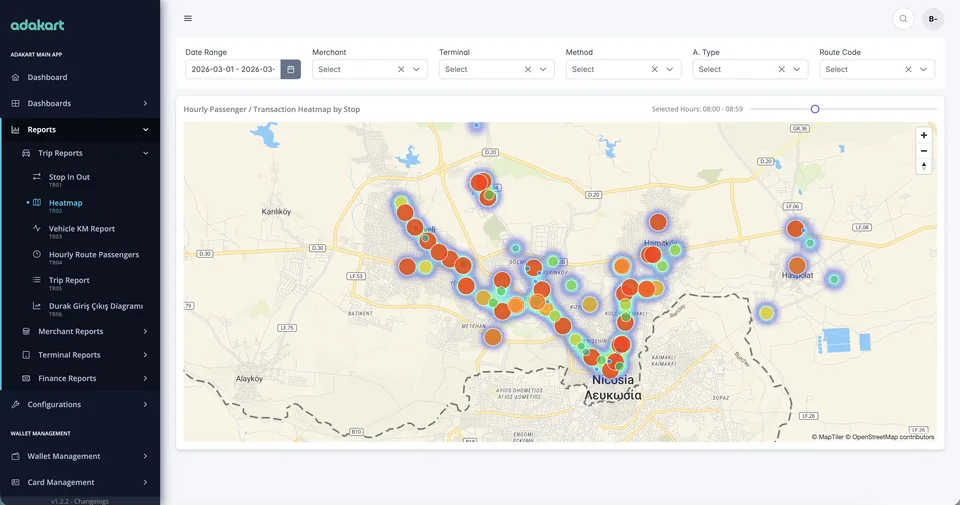Viewport: 960px width, 505px height.
Task: Open the B- user avatar menu
Action: (933, 19)
